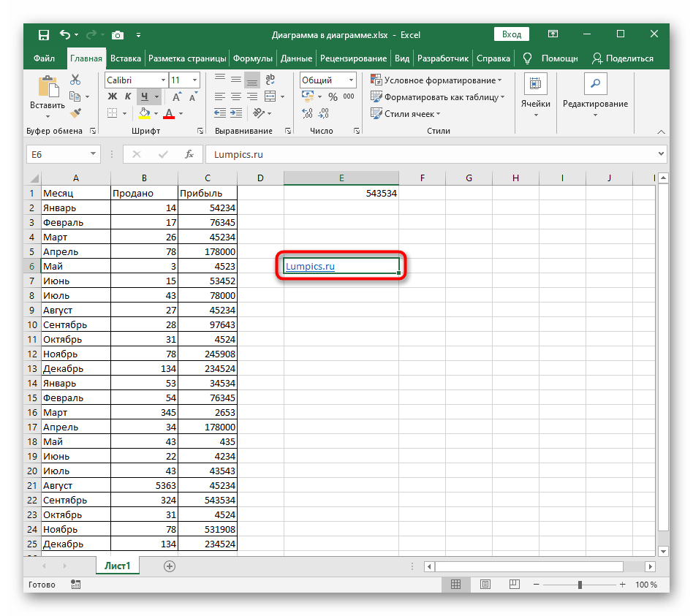The height and width of the screenshot is (616, 693).
Task: Open Форматировать как таблицу menu
Action: click(x=438, y=96)
